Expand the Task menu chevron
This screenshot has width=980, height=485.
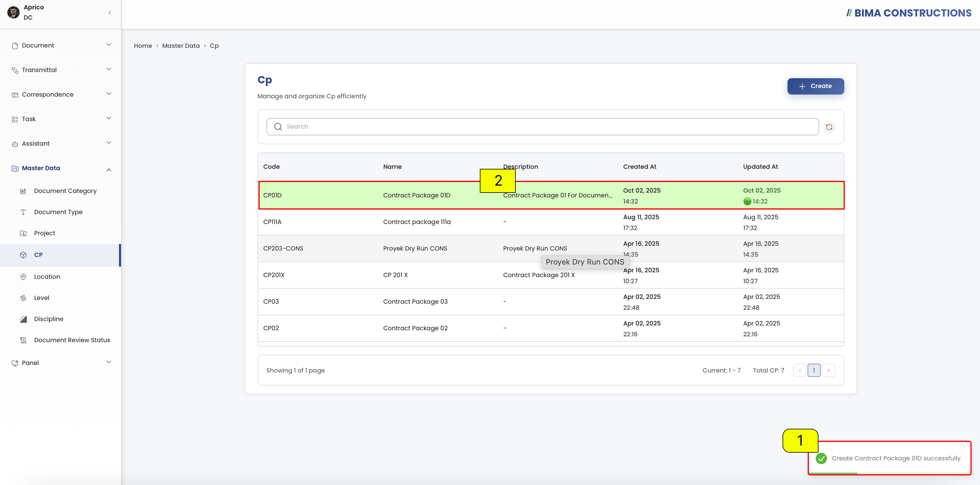tap(109, 118)
